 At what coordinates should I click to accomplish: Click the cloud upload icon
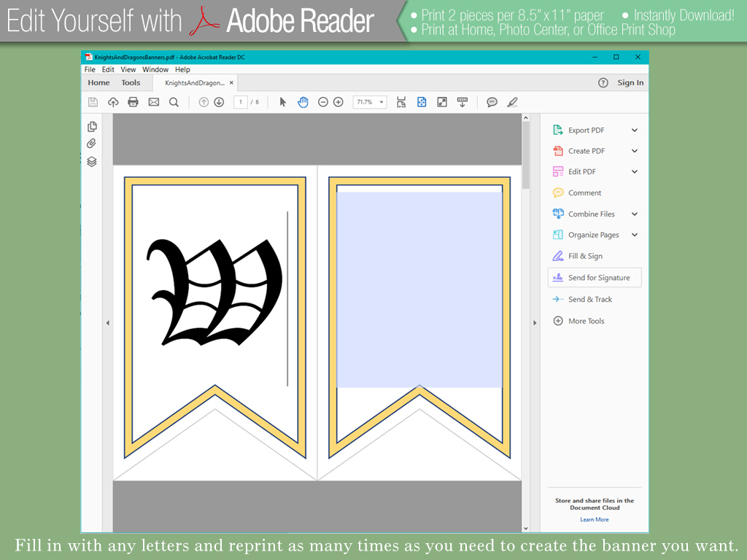pos(113,102)
